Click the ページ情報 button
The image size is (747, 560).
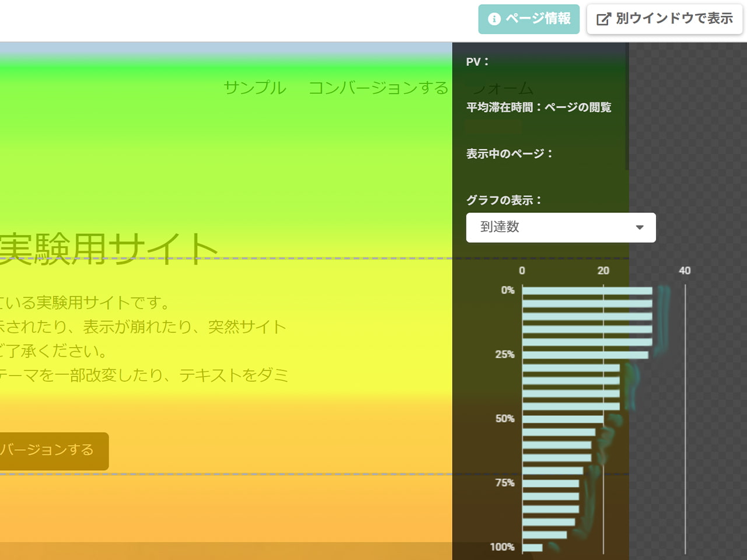point(529,19)
